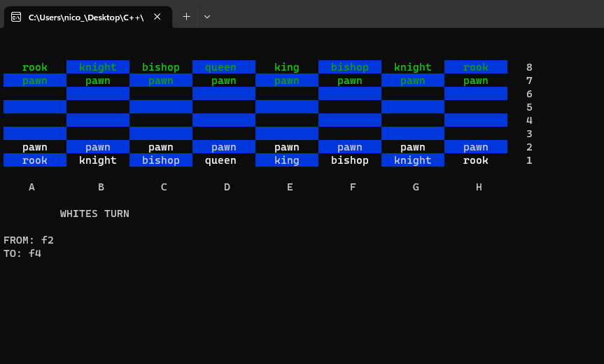Screen dimensions: 604x364
Task: Click the green pawn on A7
Action: click(x=35, y=81)
